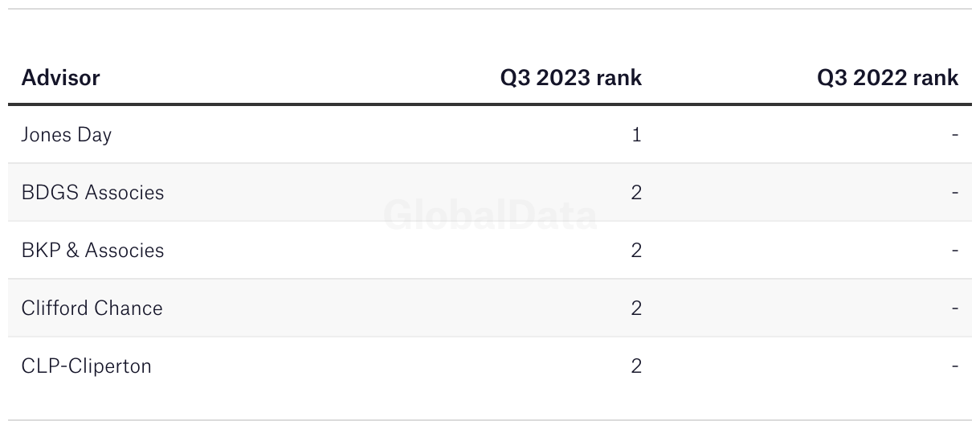
Task: Click Clifford Chance's Q3 2023 rank value
Action: pyautogui.click(x=636, y=308)
